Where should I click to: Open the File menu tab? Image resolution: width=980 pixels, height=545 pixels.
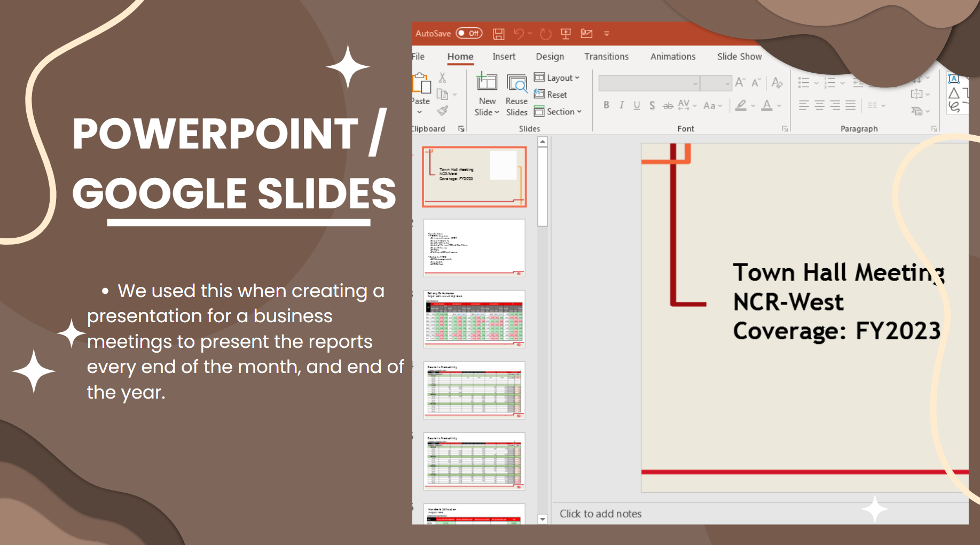(x=418, y=57)
